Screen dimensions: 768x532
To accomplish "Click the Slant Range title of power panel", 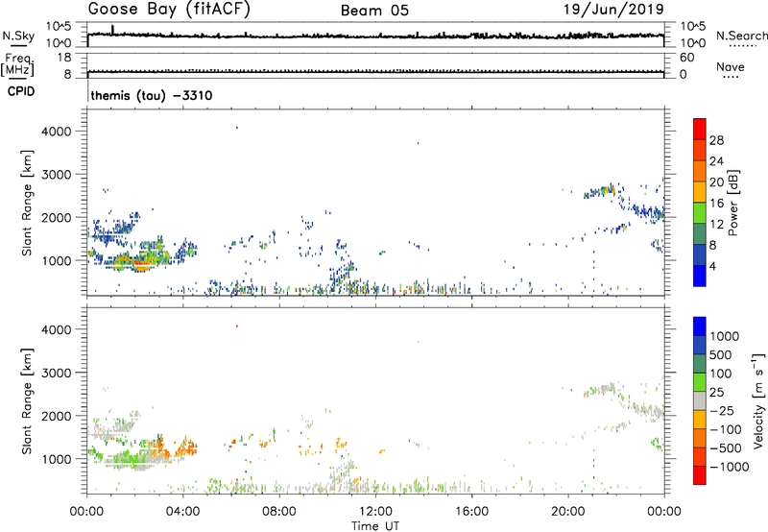I will (26, 203).
